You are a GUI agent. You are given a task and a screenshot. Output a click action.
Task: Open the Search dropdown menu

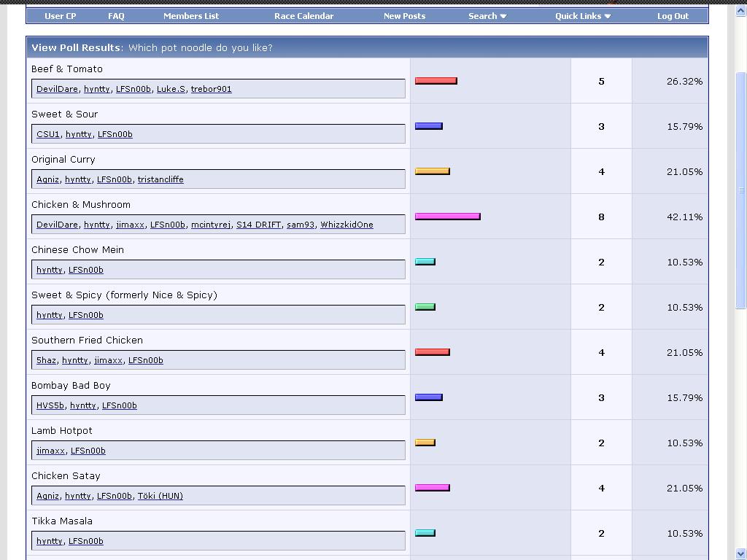click(487, 16)
